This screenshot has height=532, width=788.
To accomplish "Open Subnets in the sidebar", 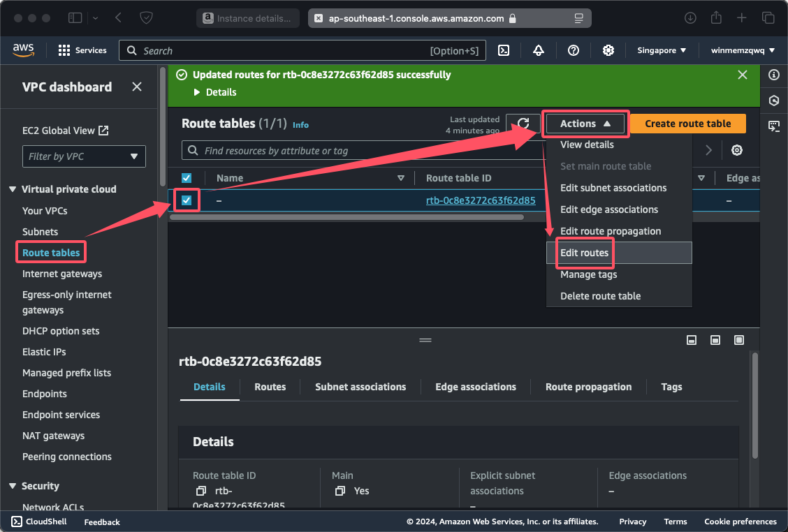I will [x=40, y=232].
